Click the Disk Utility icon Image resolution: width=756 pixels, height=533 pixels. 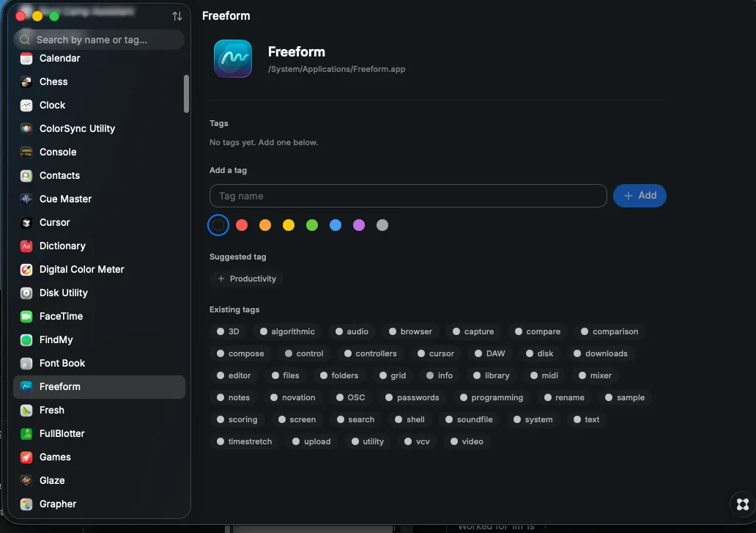coord(26,293)
